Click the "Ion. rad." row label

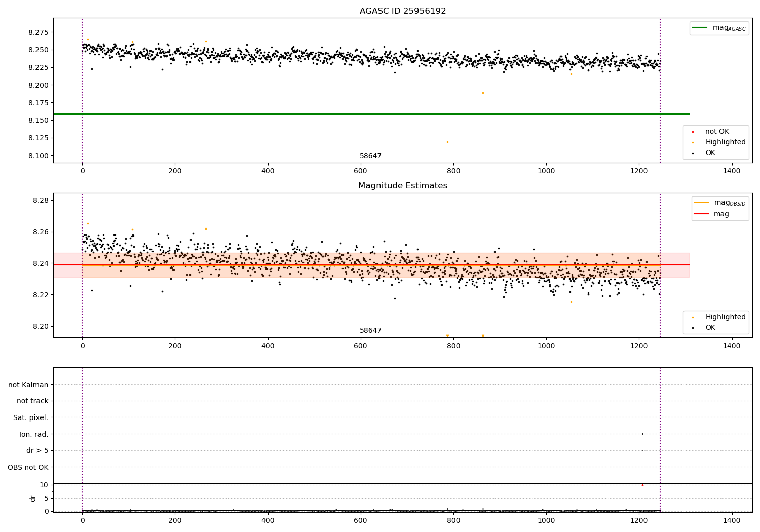pyautogui.click(x=34, y=434)
